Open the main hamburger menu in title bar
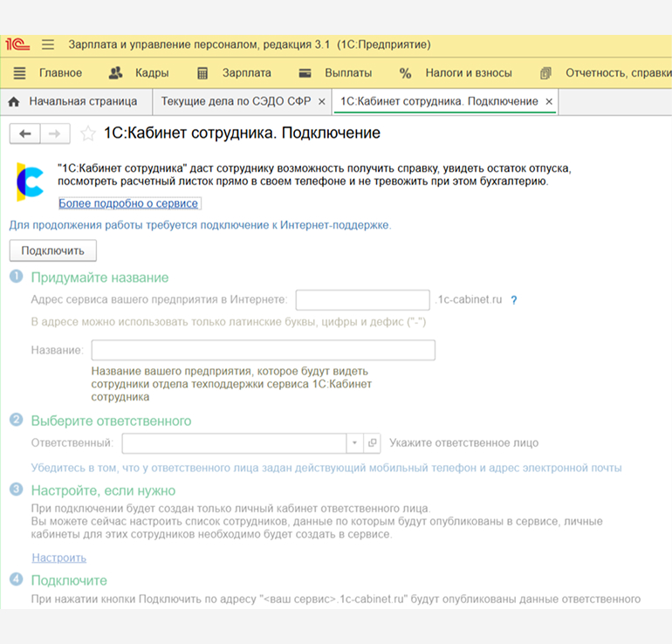 click(48, 45)
